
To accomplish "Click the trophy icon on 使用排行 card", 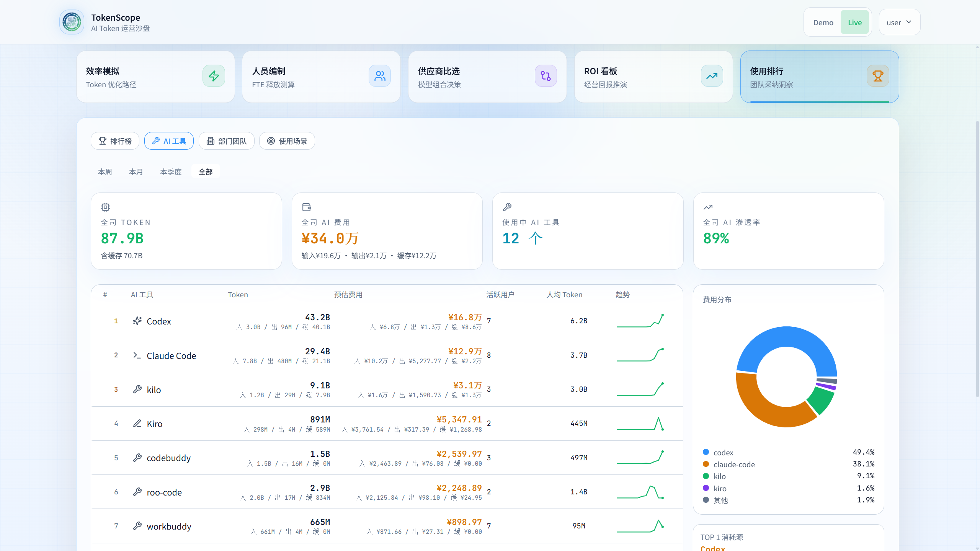I will coord(878,76).
